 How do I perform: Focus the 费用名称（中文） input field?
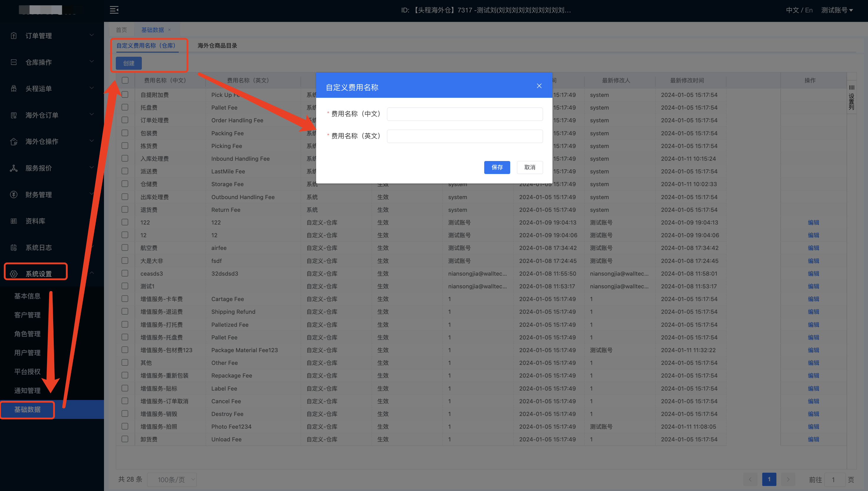465,114
